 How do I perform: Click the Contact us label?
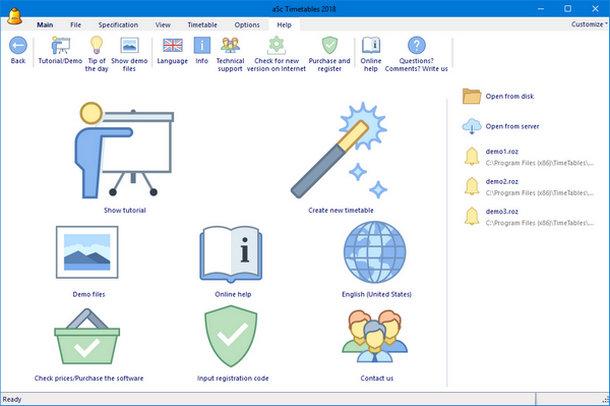pyautogui.click(x=377, y=378)
